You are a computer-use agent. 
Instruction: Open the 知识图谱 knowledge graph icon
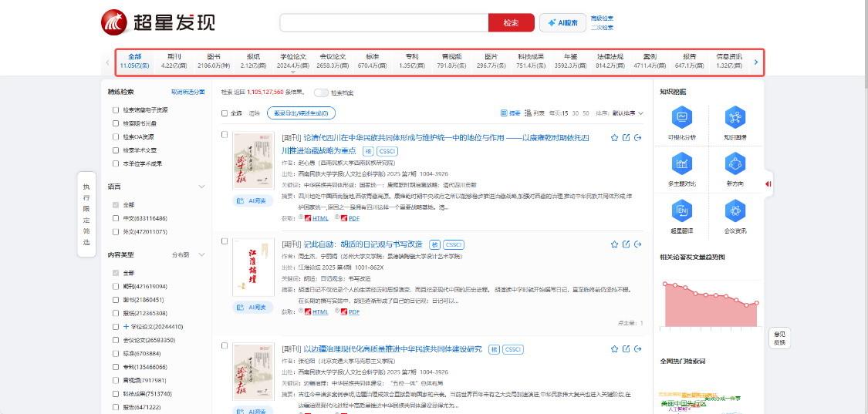coord(735,118)
